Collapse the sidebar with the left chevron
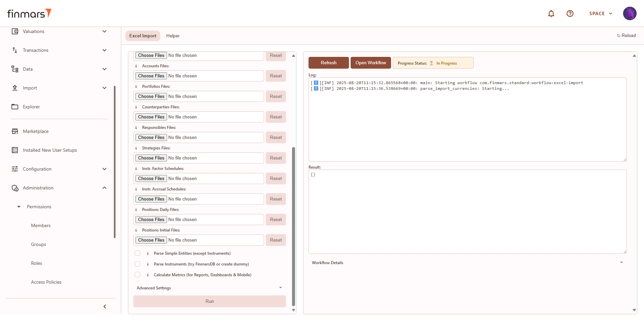Screen dimensions: 644x321 pos(105,307)
